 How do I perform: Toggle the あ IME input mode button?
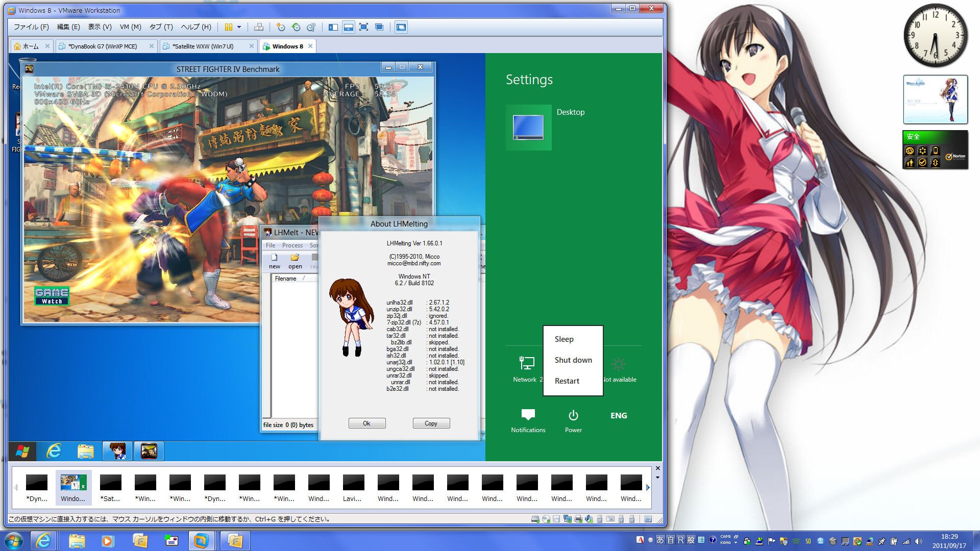(x=660, y=540)
